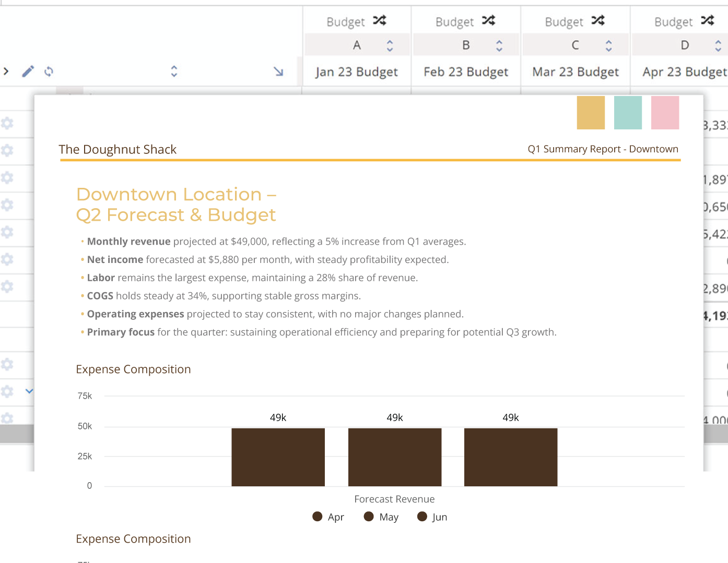Select the Feb 23 Budget column header
This screenshot has height=563, width=728.
(466, 72)
